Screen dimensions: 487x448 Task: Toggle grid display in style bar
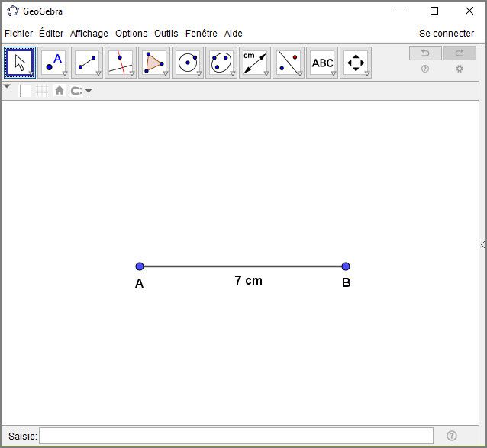pyautogui.click(x=42, y=91)
